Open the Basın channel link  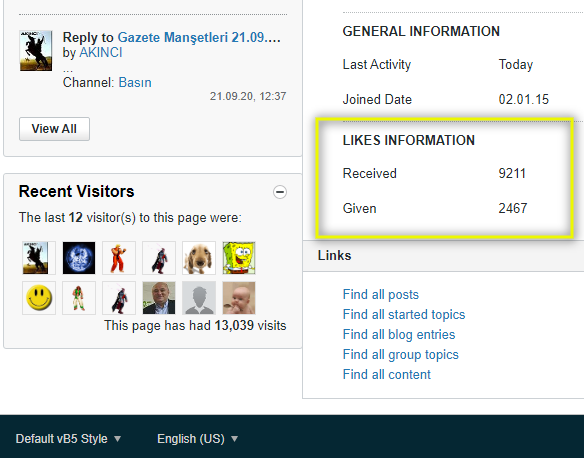coord(135,82)
